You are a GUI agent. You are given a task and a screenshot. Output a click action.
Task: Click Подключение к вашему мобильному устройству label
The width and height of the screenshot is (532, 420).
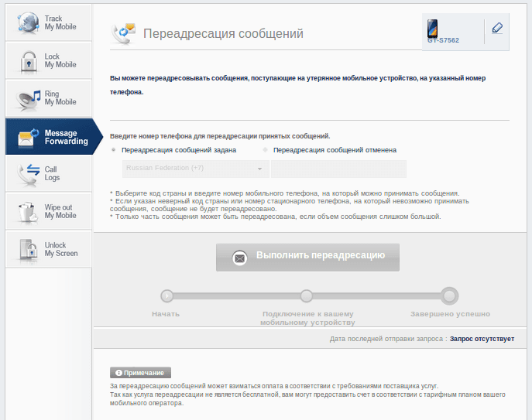(307, 319)
